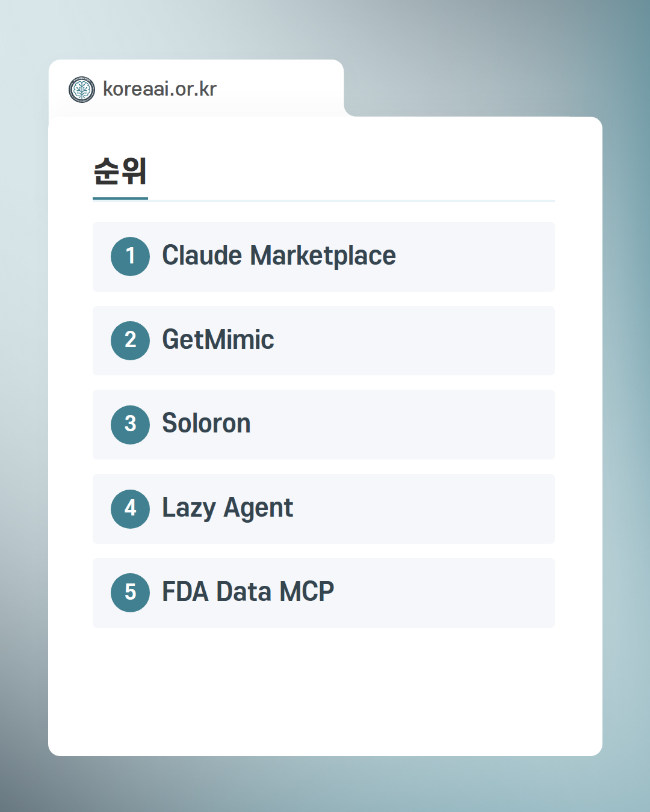Select the 순위 tab heading
The image size is (650, 812).
120,171
